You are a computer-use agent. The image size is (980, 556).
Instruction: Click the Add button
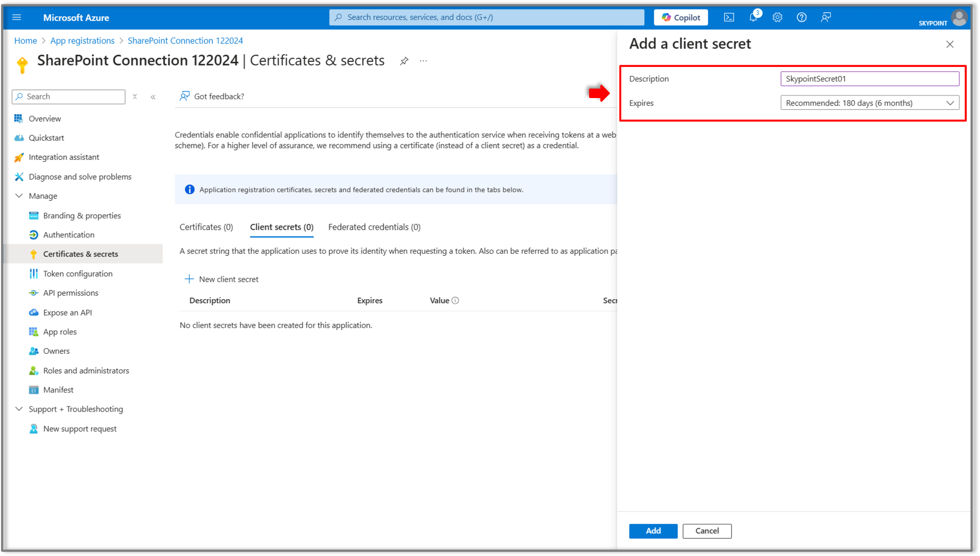pyautogui.click(x=653, y=531)
